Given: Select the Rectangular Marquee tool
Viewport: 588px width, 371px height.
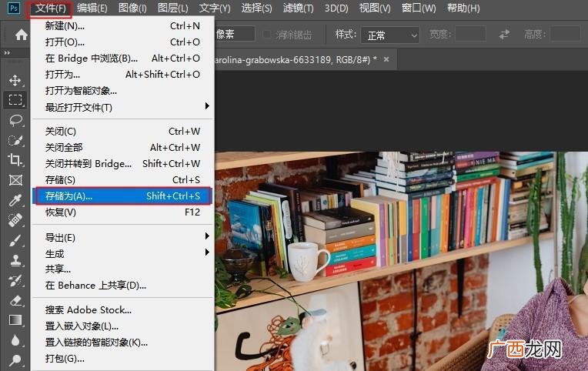Looking at the screenshot, I should point(15,100).
